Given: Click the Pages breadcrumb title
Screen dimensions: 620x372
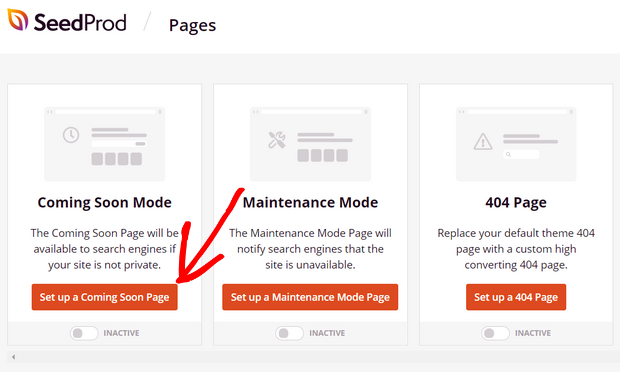Looking at the screenshot, I should click(x=192, y=26).
